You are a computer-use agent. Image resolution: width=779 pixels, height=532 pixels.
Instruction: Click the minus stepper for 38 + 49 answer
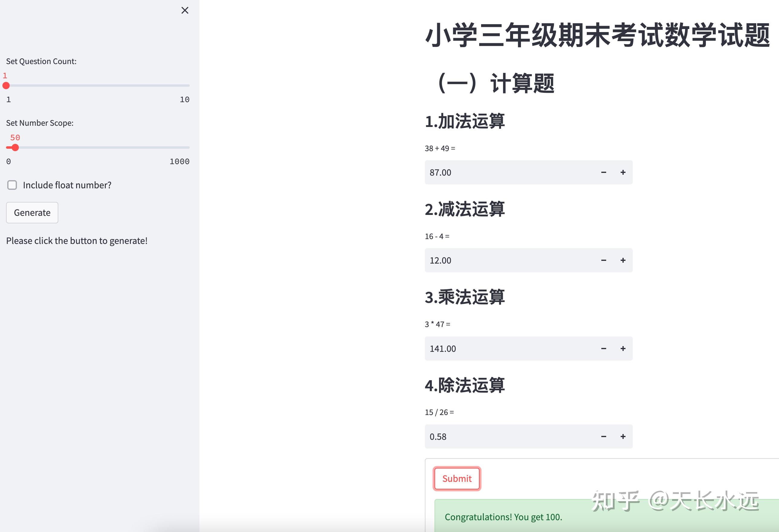603,172
